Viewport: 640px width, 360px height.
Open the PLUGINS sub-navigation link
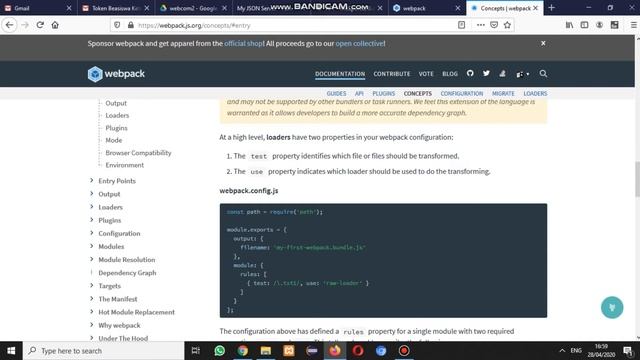click(x=384, y=93)
